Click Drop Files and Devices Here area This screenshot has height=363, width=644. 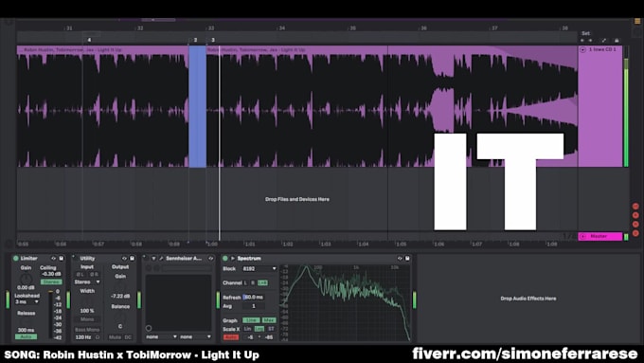(297, 199)
